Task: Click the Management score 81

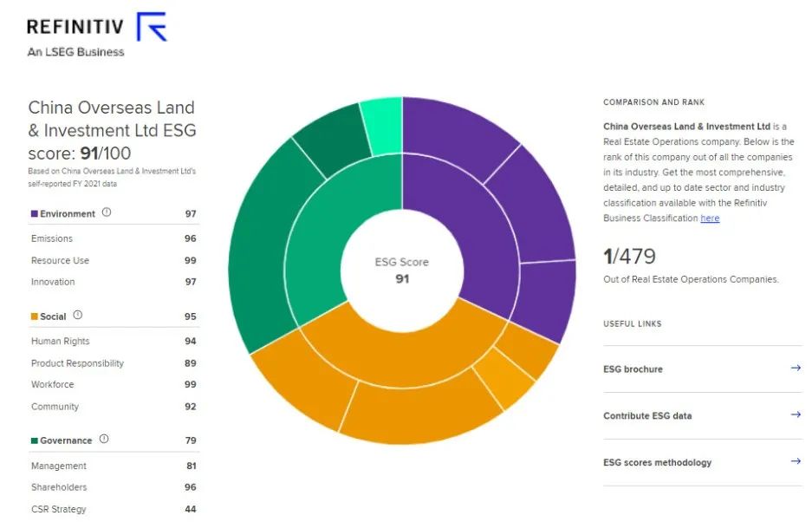Action: [x=192, y=466]
